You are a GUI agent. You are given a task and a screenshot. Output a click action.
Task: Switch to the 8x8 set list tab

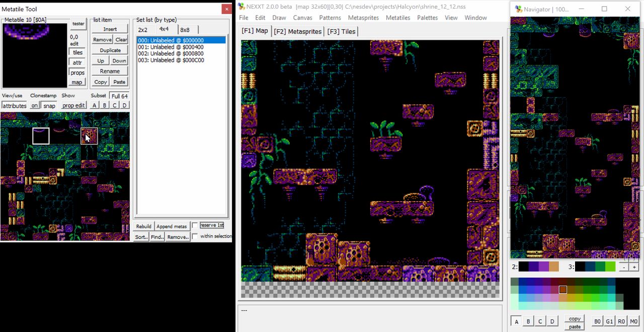185,30
